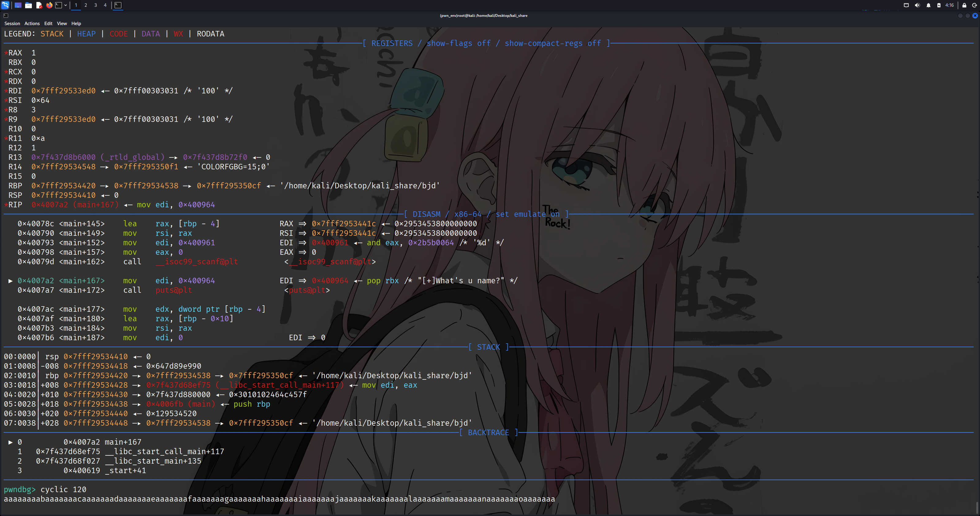
Task: Click the 'COLORFGBG=15;0' string in R14 row
Action: (x=233, y=167)
